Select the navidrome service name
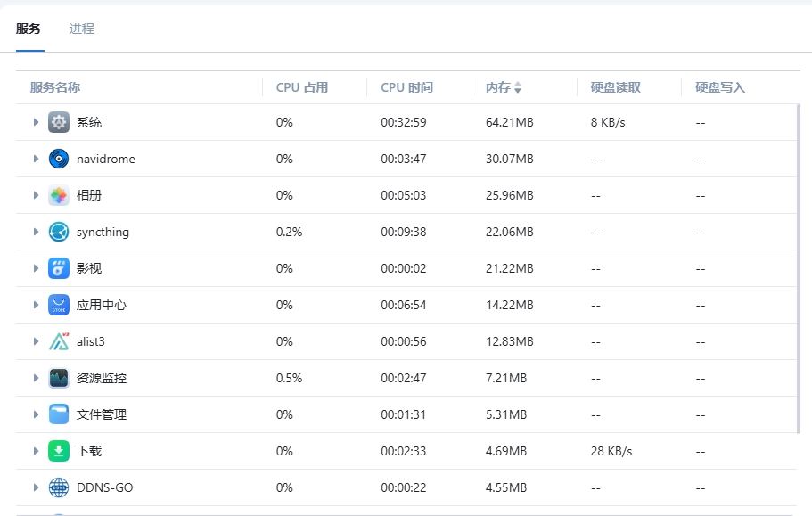Image resolution: width=812 pixels, height=516 pixels. pos(106,159)
